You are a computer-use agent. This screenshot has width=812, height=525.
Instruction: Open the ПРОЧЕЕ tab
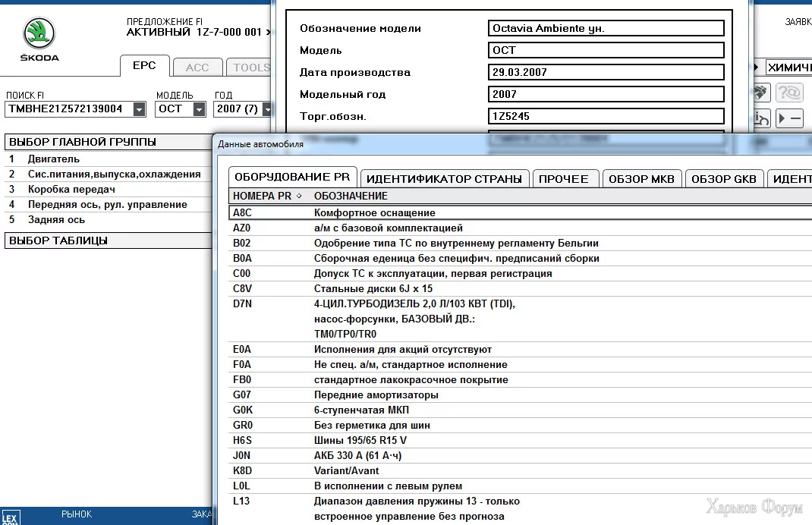[564, 179]
